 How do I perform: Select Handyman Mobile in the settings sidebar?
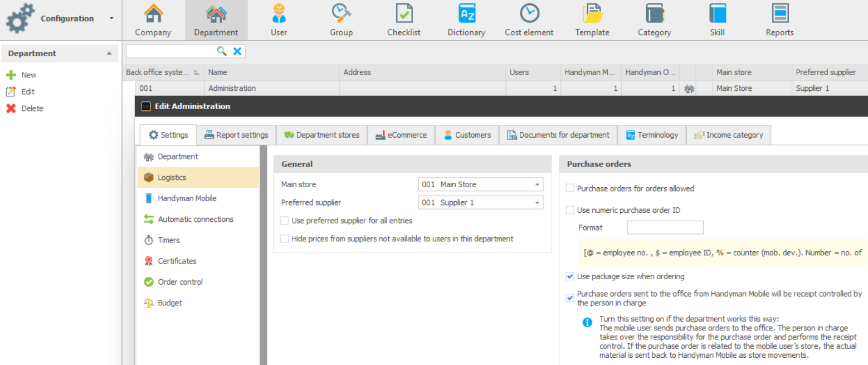pos(198,198)
